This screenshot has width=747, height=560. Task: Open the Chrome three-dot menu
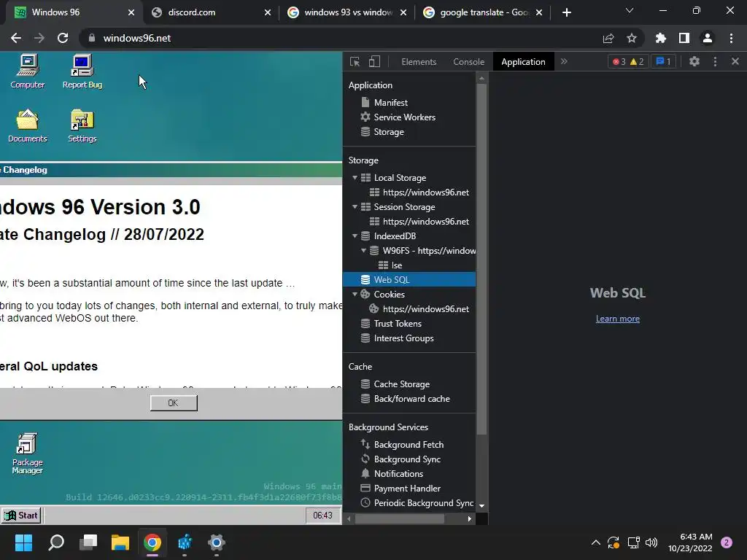coord(731,38)
